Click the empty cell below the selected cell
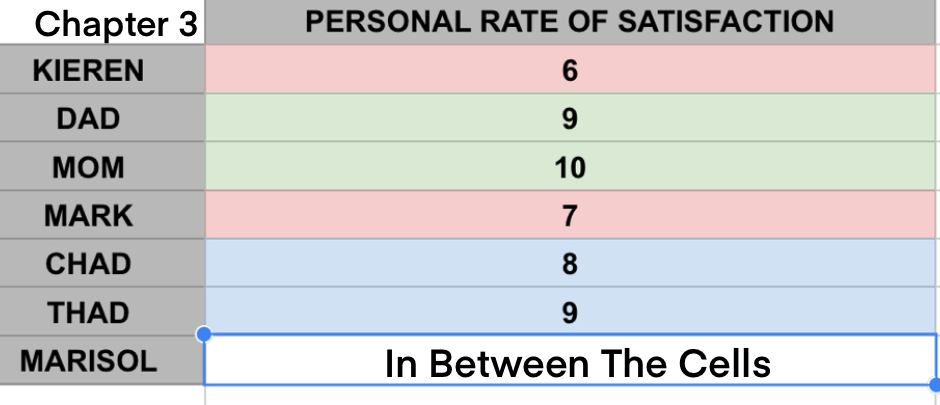This screenshot has width=940, height=405. pos(570,397)
